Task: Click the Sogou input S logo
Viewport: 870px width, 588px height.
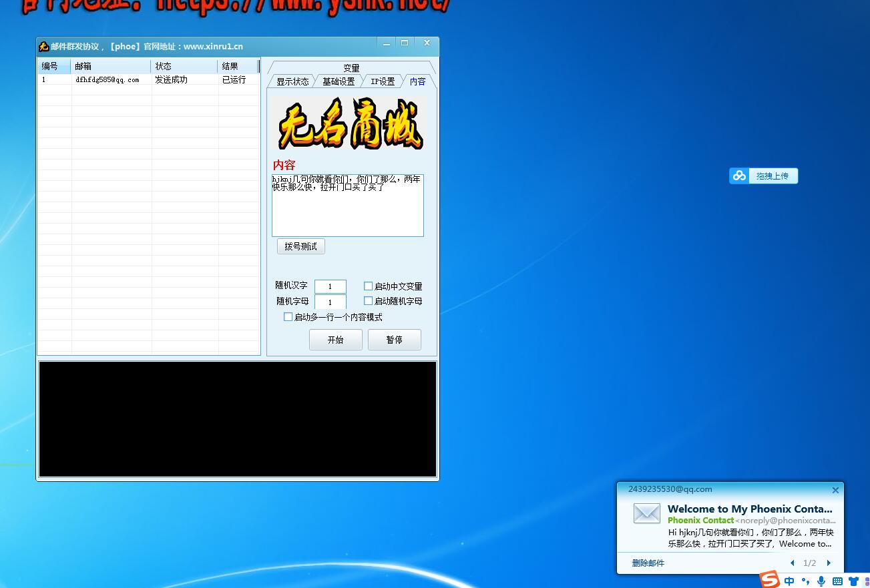Action: 770,579
